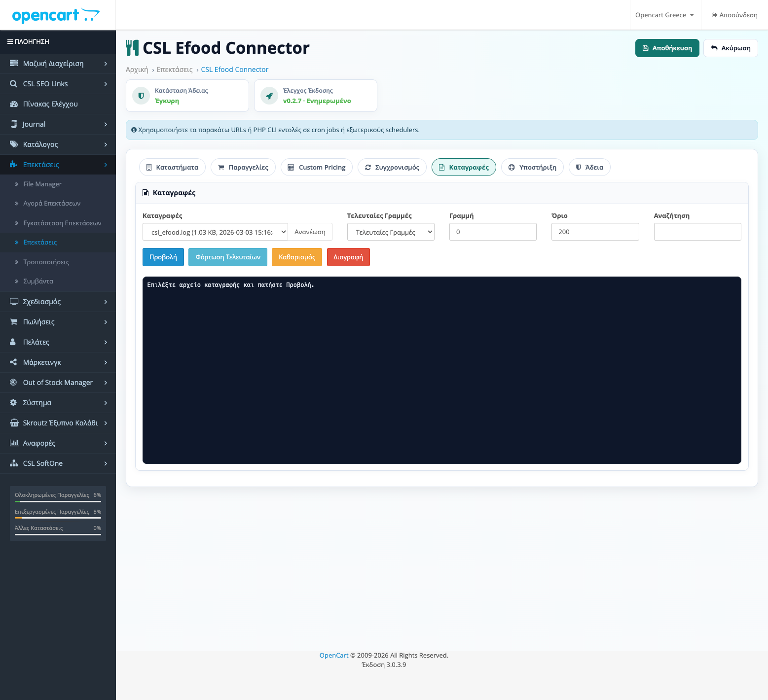Viewport: 768px width, 700px height.
Task: Click the red Διαγραφή button
Action: tap(348, 257)
